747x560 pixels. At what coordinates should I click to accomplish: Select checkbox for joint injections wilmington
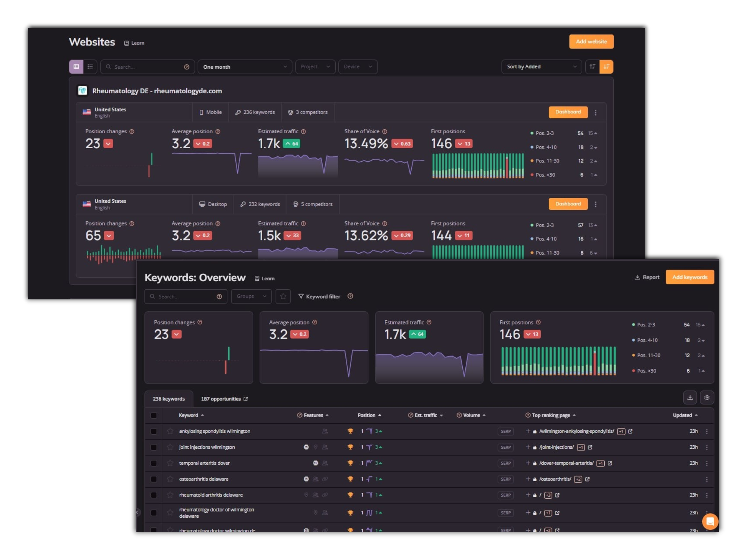[154, 447]
